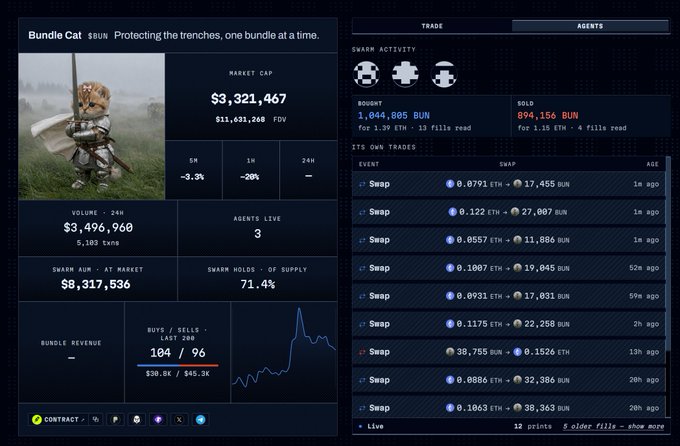Click the '13h ago' age cell
This screenshot has height=446, width=680.
pos(644,352)
